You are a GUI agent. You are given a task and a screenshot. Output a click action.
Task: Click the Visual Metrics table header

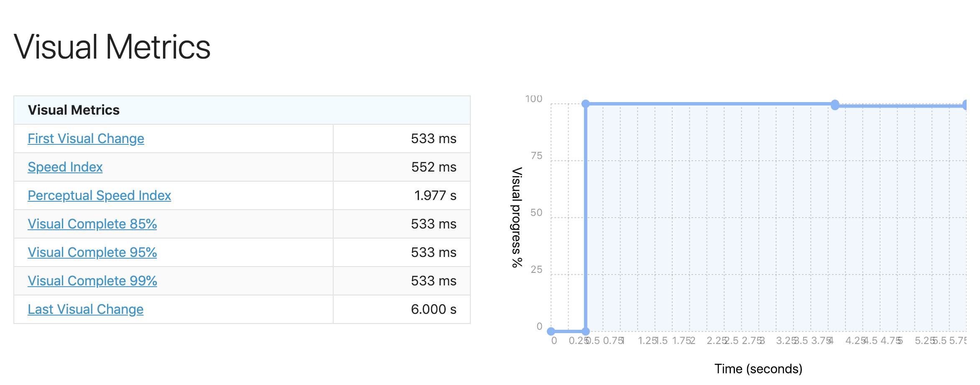[242, 110]
